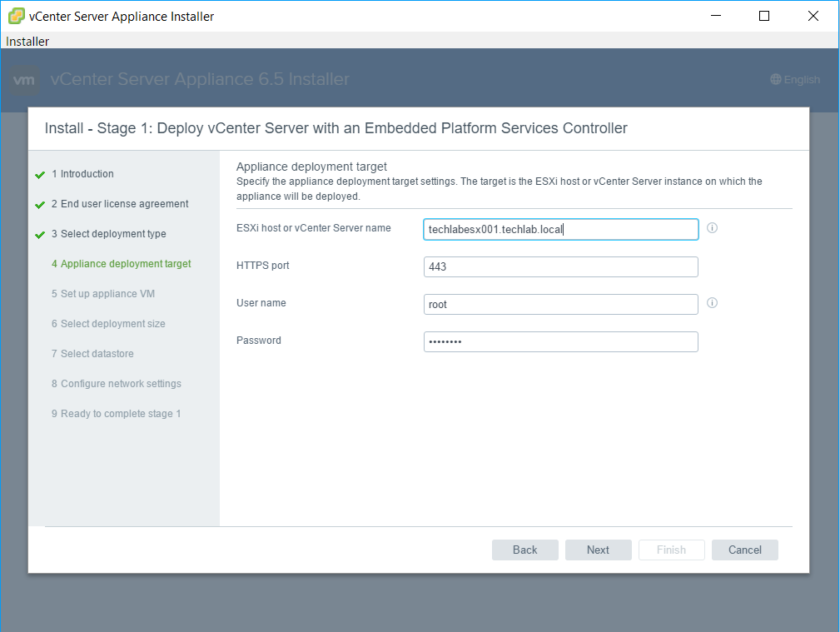Screen dimensions: 840x632
Task: Select step 7 Select datastore
Action: point(92,354)
